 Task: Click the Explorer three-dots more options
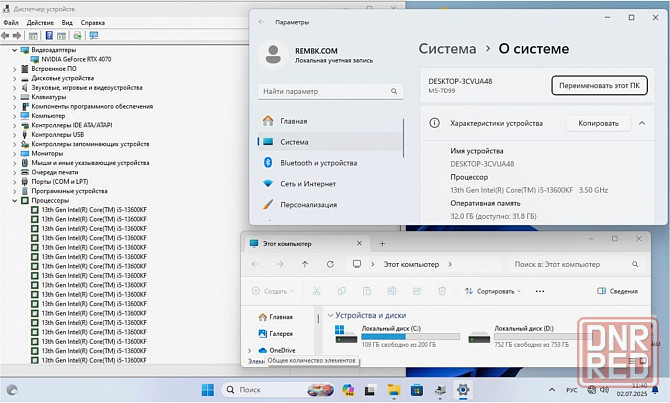tap(540, 291)
